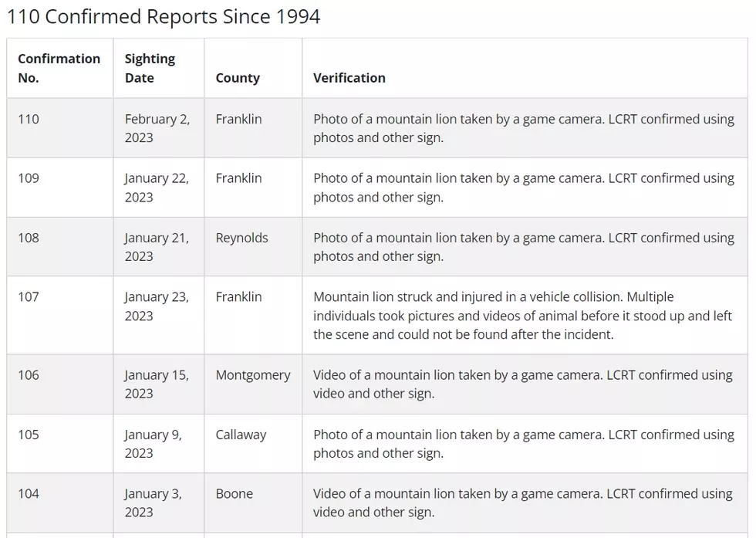Select the County column header
The image size is (756, 538).
pyautogui.click(x=253, y=68)
